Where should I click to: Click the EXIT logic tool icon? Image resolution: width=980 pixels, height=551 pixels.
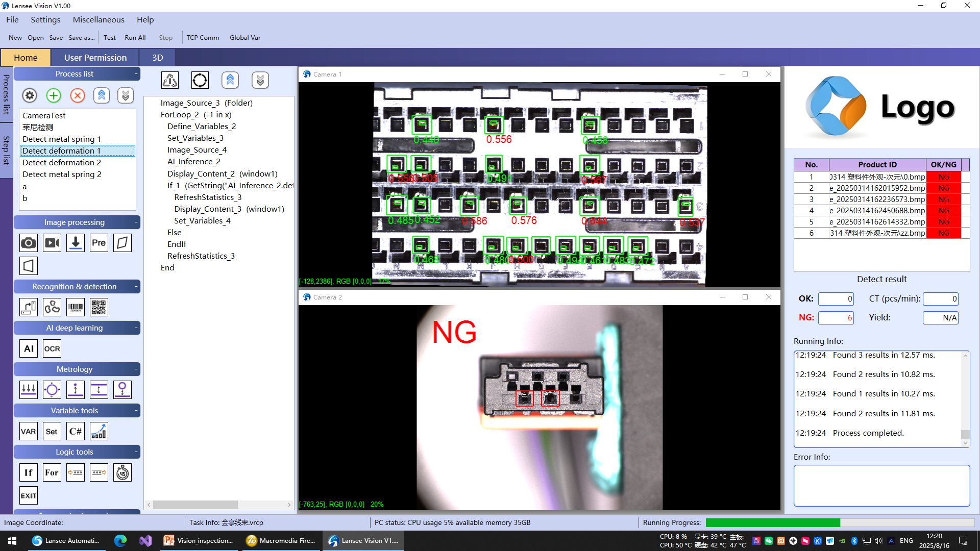pyautogui.click(x=29, y=495)
